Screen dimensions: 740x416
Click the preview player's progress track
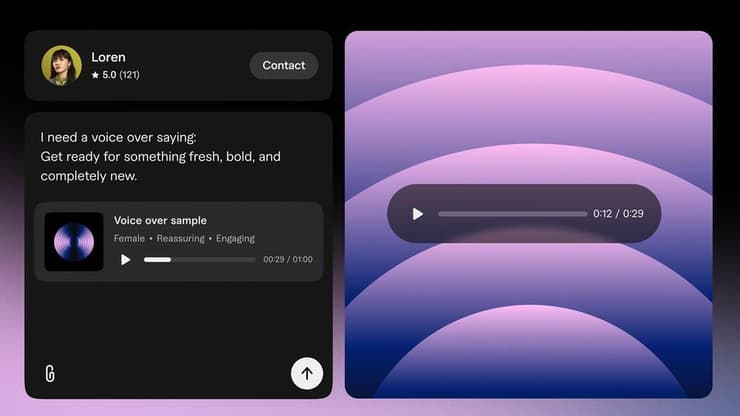[x=512, y=214]
